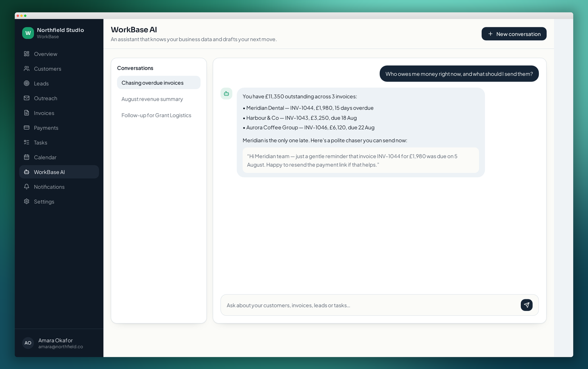Open Follow-up for Grant Logistics conversation
Image resolution: width=588 pixels, height=369 pixels.
tap(159, 115)
